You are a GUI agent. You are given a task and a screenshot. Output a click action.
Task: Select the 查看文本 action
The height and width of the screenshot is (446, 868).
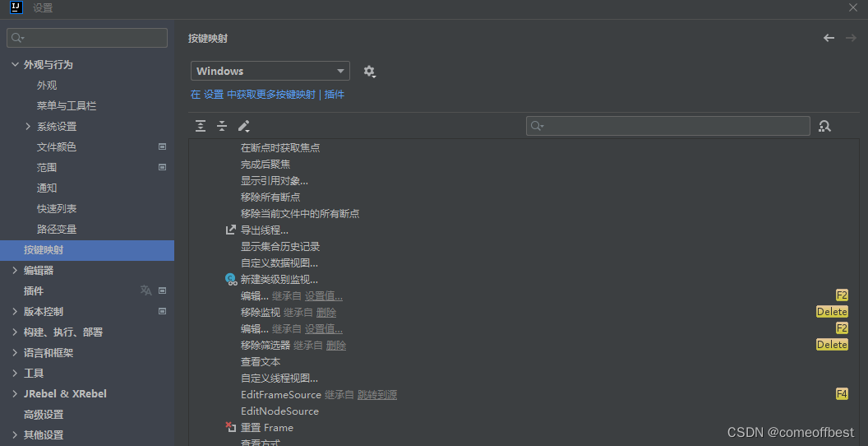coord(261,362)
